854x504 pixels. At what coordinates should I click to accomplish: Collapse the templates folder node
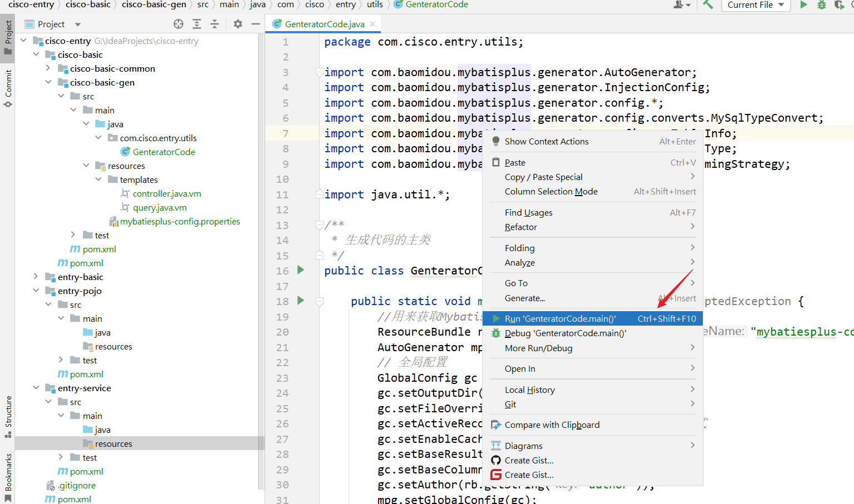(x=98, y=179)
